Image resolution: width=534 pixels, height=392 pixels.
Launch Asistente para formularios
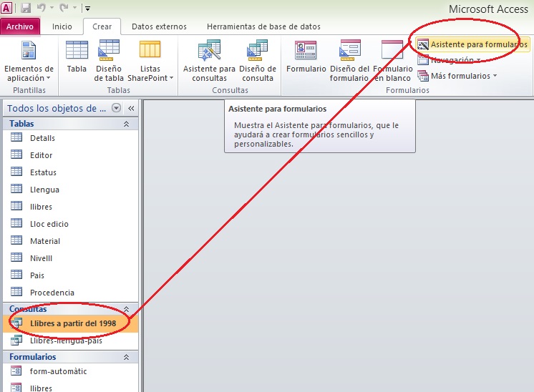tap(472, 44)
